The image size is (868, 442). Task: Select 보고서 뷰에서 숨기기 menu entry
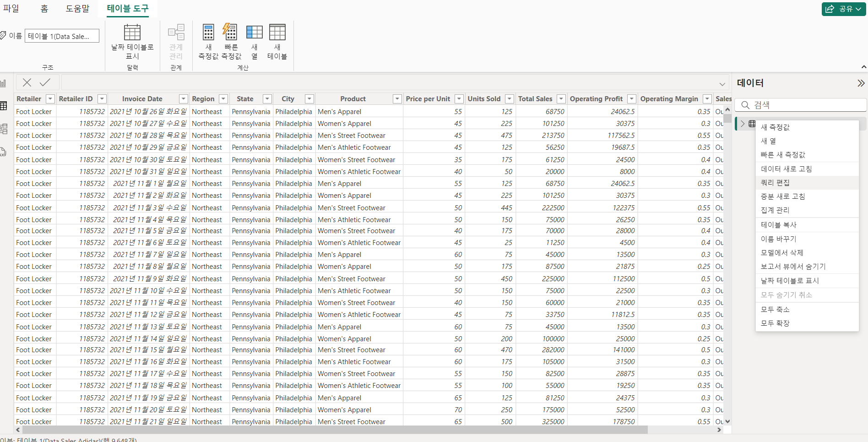807,267
